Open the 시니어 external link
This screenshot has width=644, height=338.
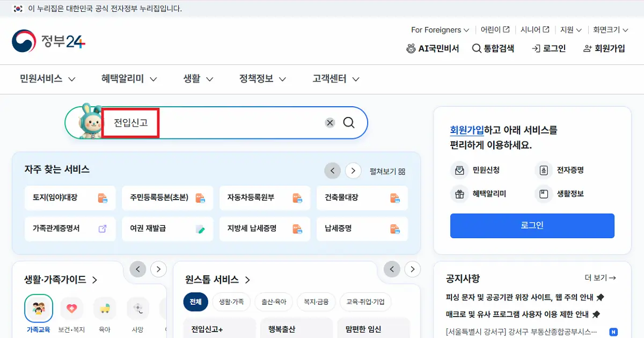click(x=535, y=30)
